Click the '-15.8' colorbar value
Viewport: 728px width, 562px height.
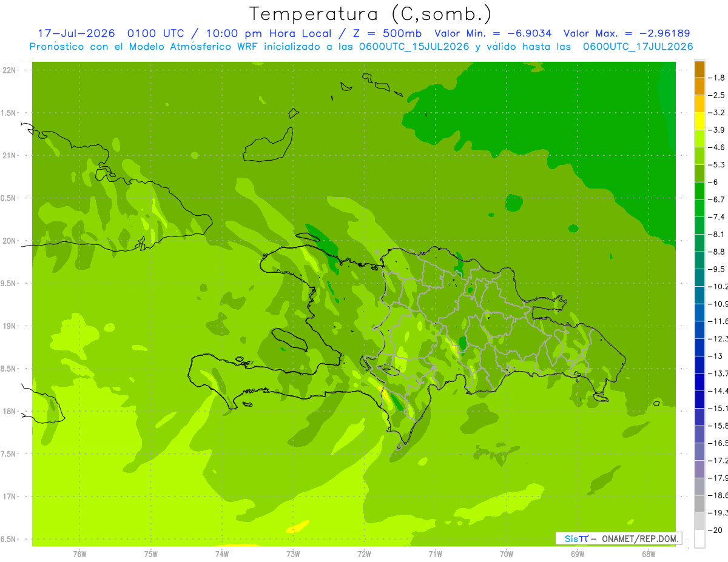718,425
